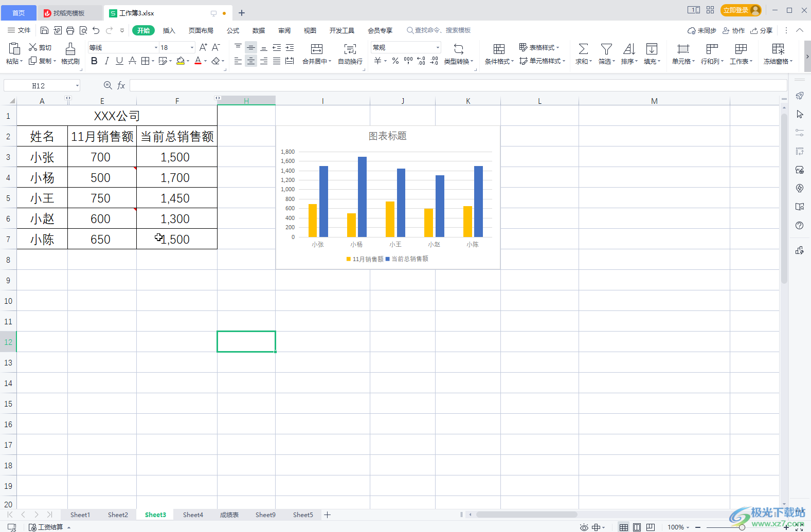Click the Sum (求和) sigma icon

coord(583,49)
